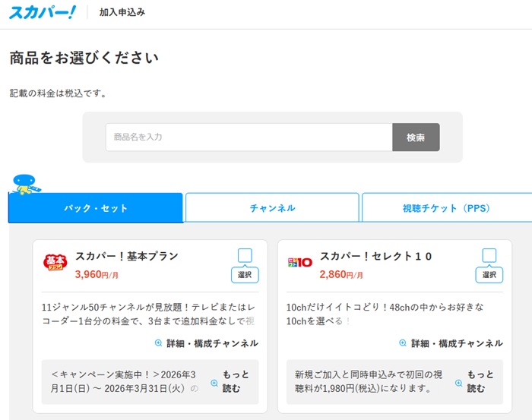Check the スカパー!セレクト10 selection checkbox
Image resolution: width=532 pixels, height=420 pixels.
489,255
